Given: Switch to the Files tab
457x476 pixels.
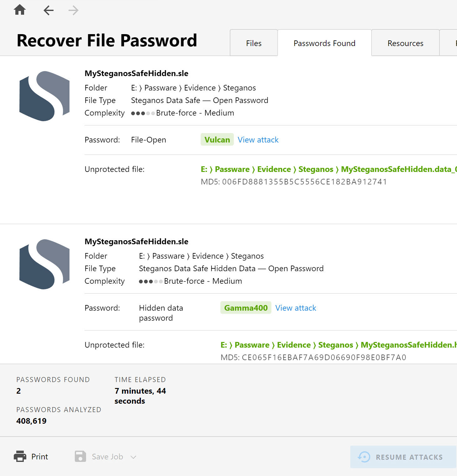Looking at the screenshot, I should click(254, 43).
